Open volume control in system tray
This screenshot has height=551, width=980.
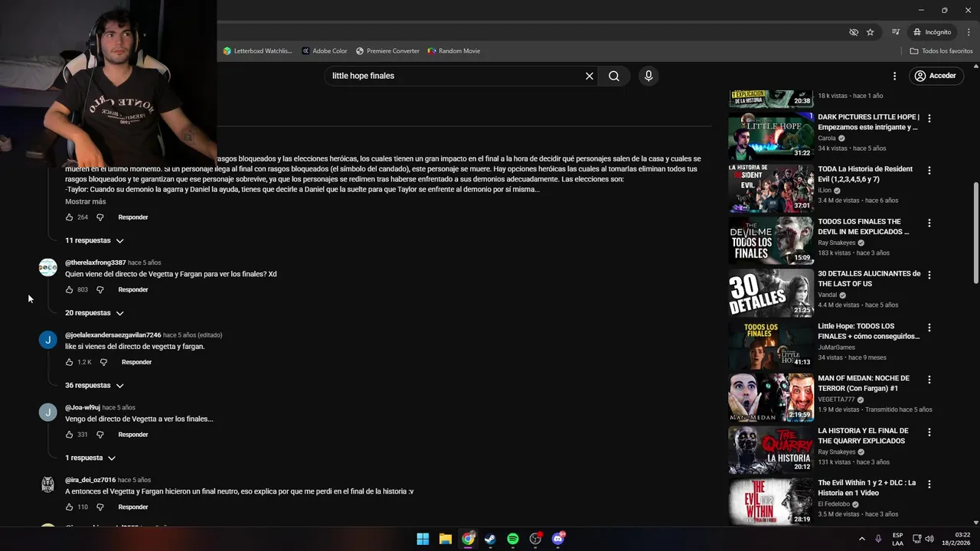pos(929,539)
